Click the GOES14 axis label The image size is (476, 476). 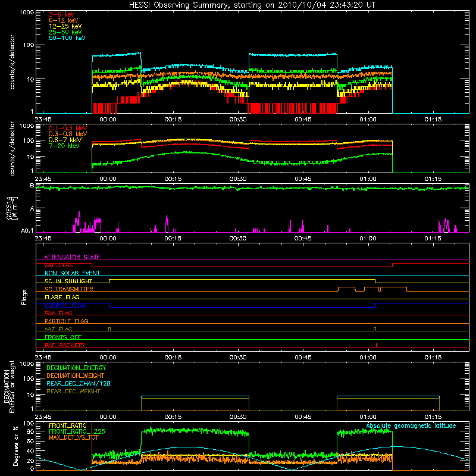(x=11, y=208)
